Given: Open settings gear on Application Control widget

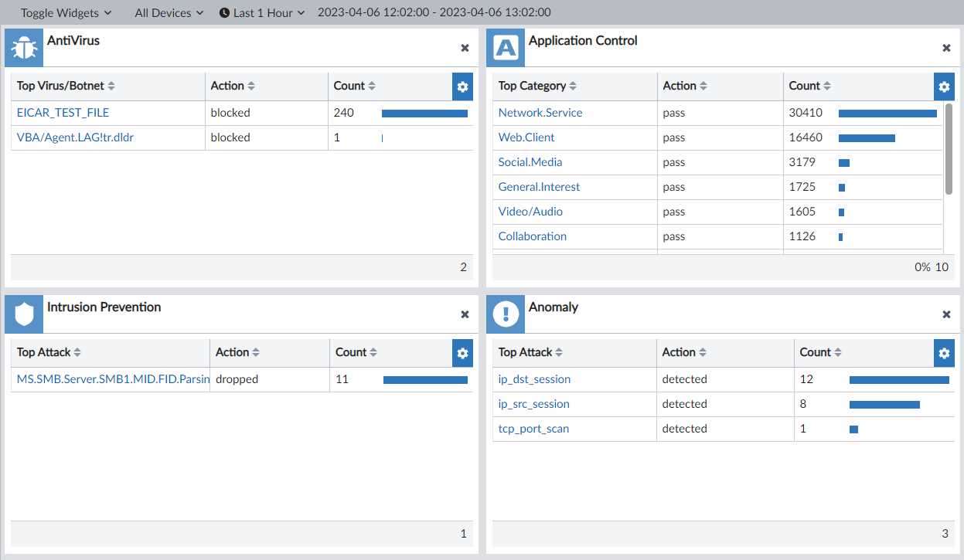Looking at the screenshot, I should [943, 87].
